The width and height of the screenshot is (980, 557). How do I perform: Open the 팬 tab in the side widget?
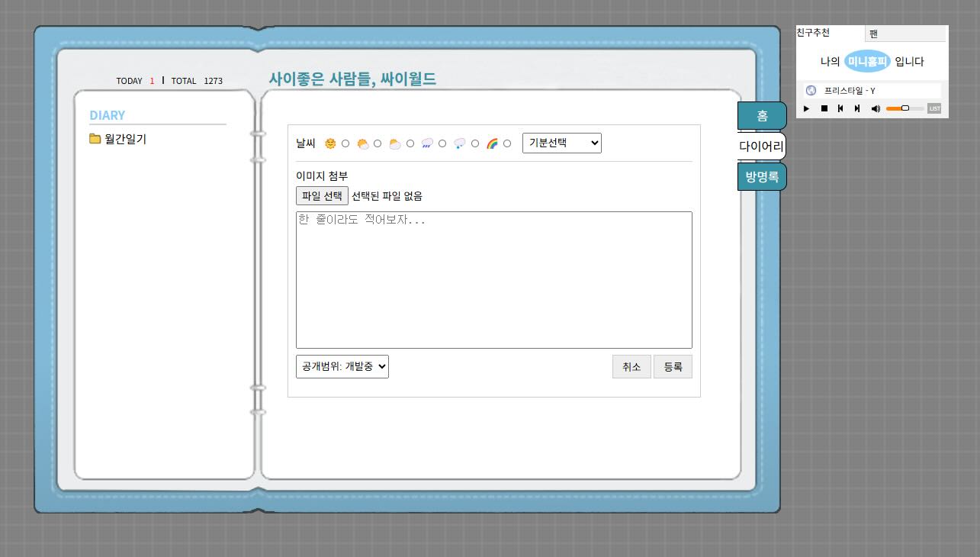pyautogui.click(x=905, y=34)
